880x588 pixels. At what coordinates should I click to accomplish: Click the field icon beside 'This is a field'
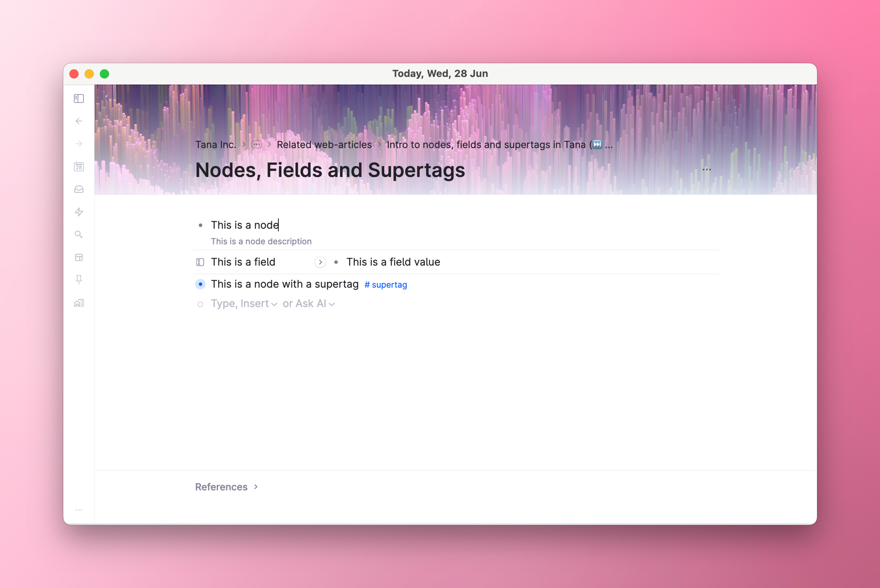200,262
